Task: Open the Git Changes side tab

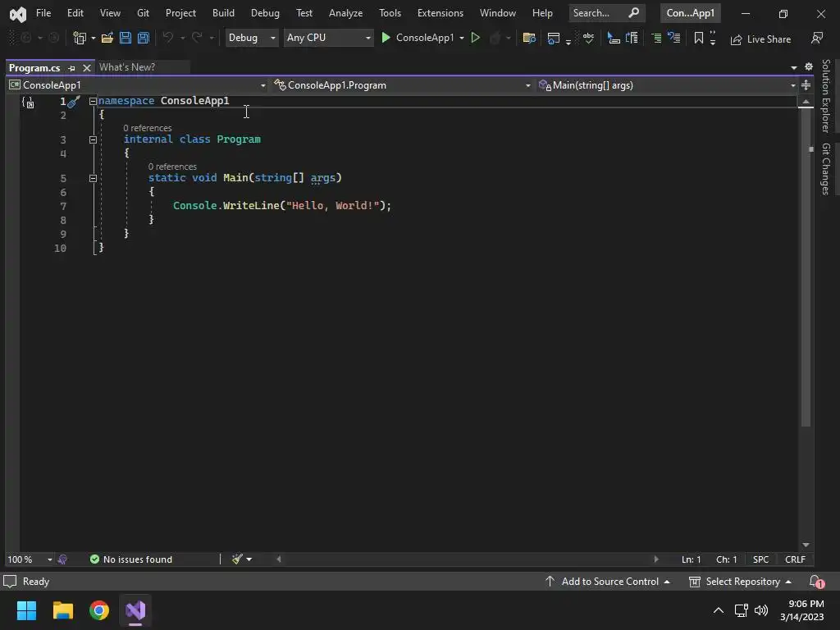Action: pyautogui.click(x=826, y=169)
